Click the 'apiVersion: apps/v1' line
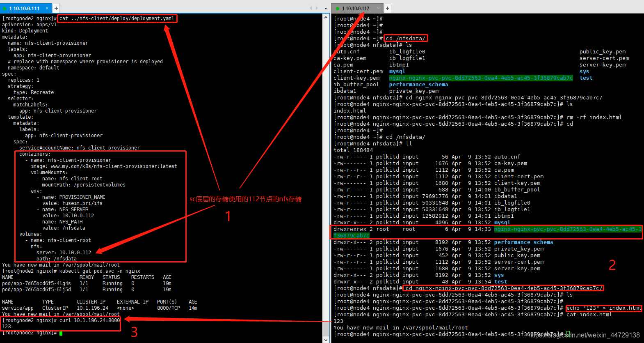Image resolution: width=644 pixels, height=343 pixels. (29, 25)
